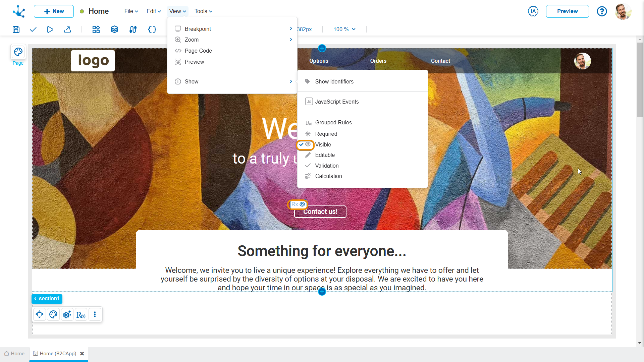
Task: Click the curly braces code icon
Action: [152, 29]
